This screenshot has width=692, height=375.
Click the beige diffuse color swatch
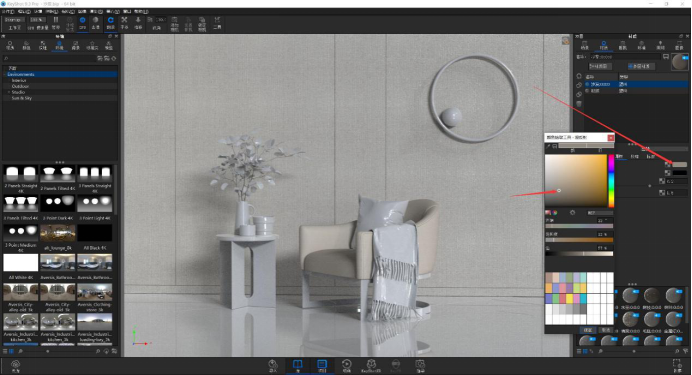pos(680,165)
